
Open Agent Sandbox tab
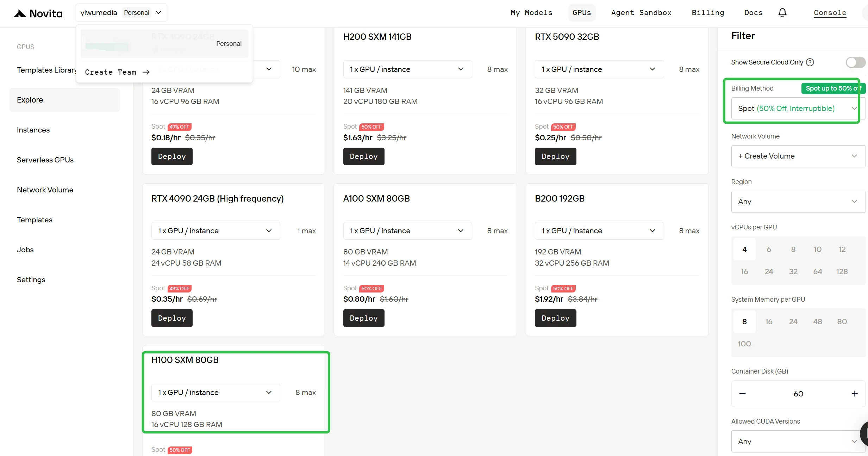click(641, 13)
